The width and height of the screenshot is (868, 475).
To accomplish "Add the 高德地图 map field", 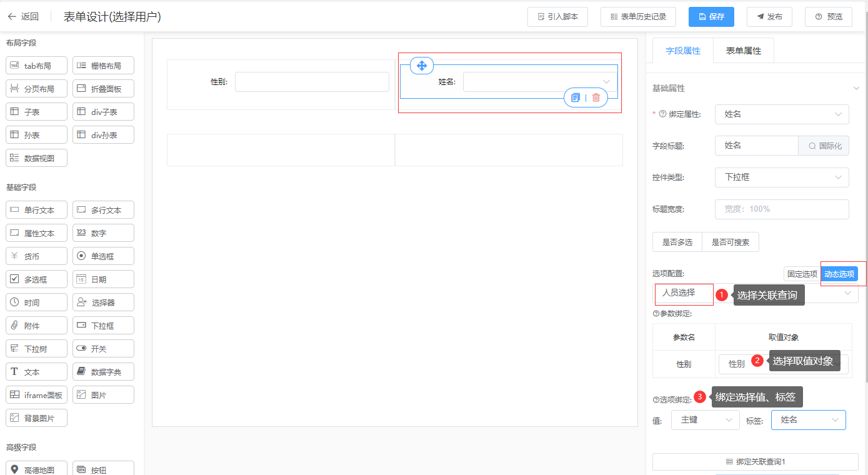I will pos(37,469).
